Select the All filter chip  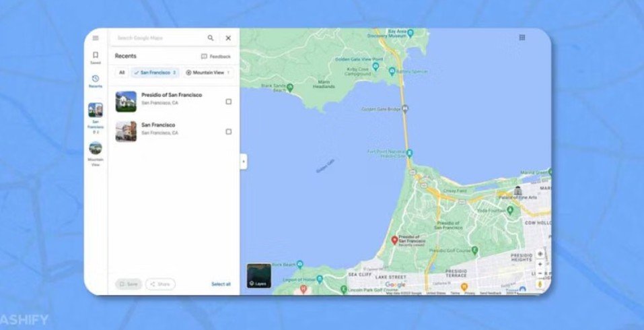[122, 72]
